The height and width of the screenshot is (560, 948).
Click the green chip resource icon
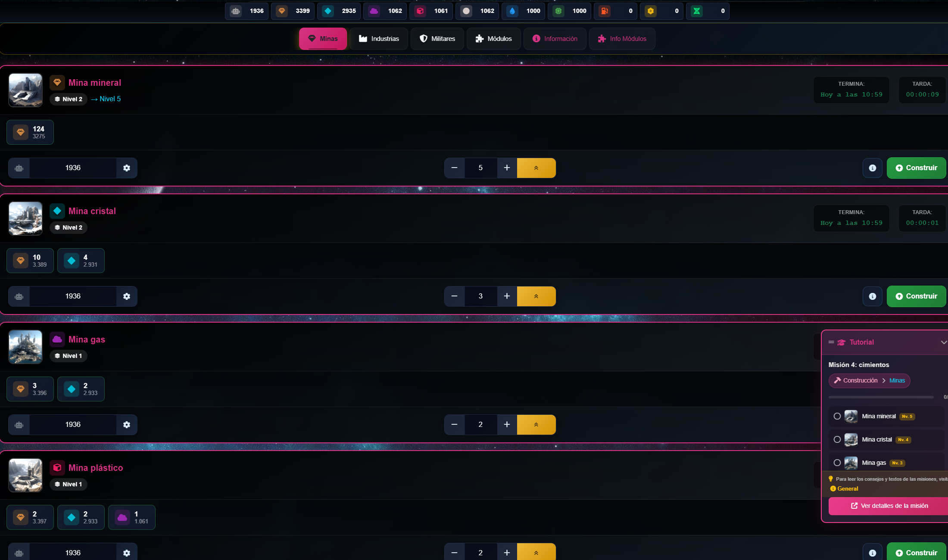pos(558,11)
